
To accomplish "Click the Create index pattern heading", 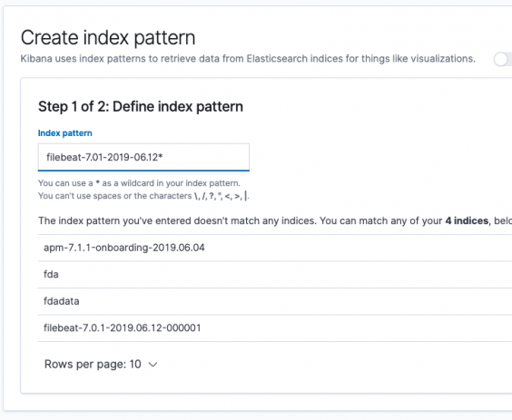I will [x=108, y=37].
